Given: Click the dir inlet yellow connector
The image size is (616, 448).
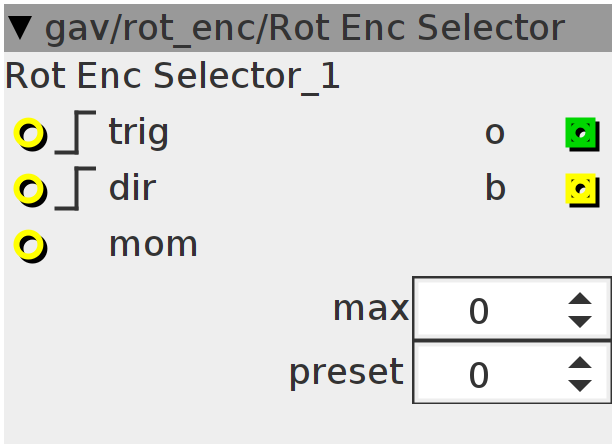Looking at the screenshot, I should 30,189.
